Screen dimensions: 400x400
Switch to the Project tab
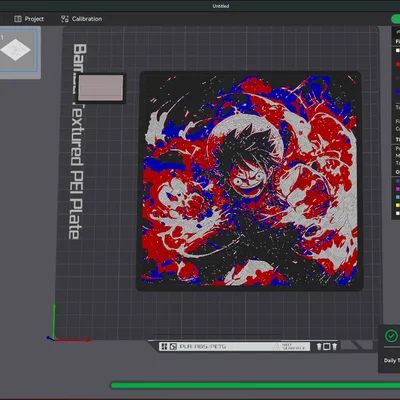(x=29, y=19)
